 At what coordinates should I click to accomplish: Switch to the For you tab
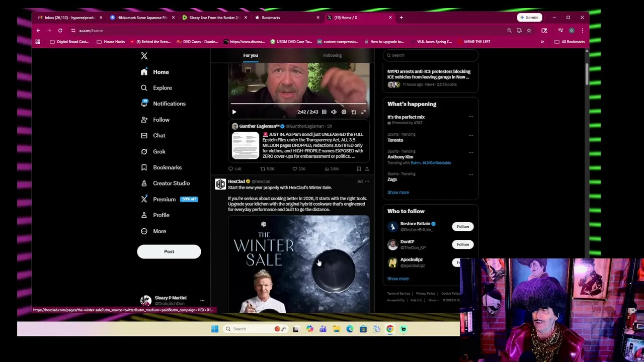[x=251, y=55]
